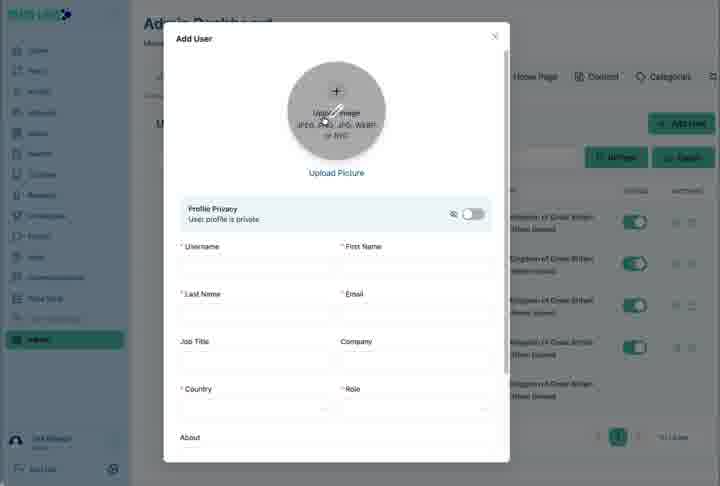Screen dimensions: 720x486
Task: Click the gear icon at sidebar bottom
Action: coord(113,469)
